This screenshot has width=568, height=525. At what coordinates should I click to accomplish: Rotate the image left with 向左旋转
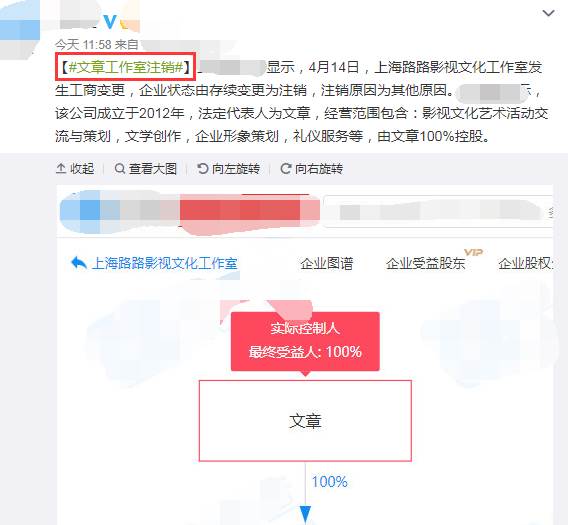coord(229,169)
